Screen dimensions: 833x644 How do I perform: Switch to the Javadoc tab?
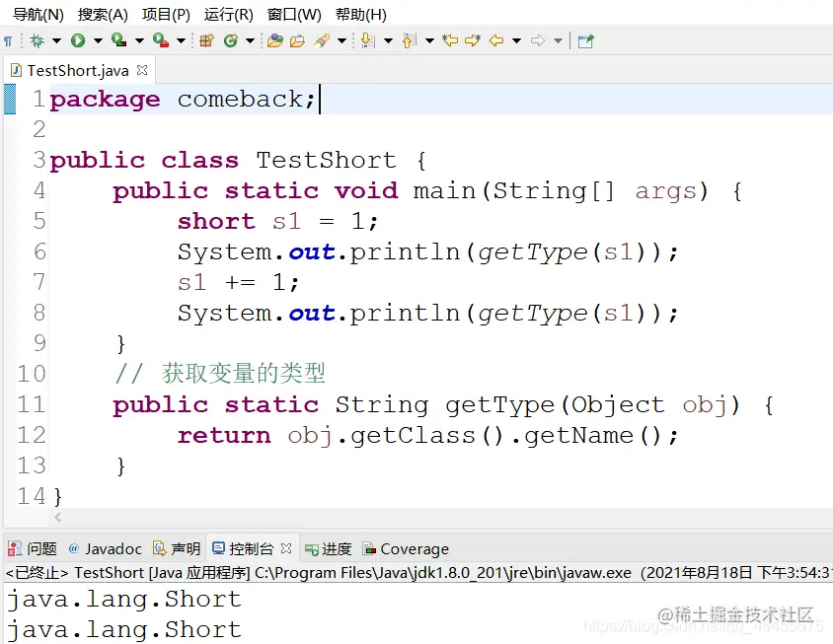[106, 548]
